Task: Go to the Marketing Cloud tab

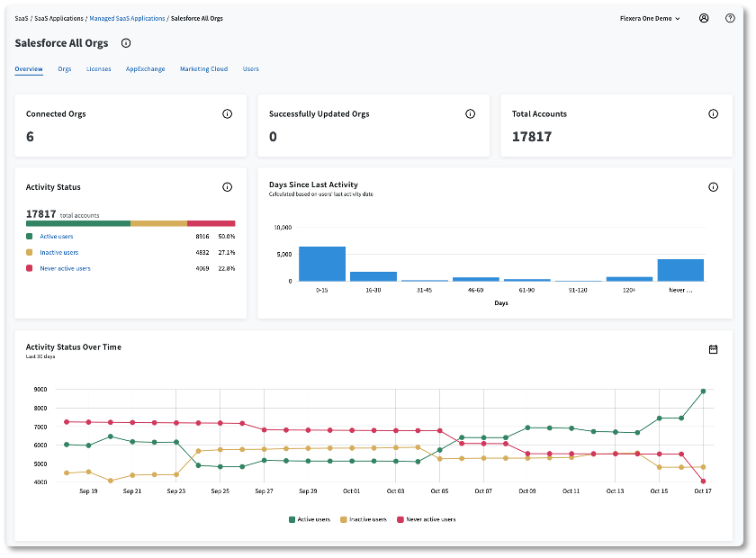Action: 203,69
